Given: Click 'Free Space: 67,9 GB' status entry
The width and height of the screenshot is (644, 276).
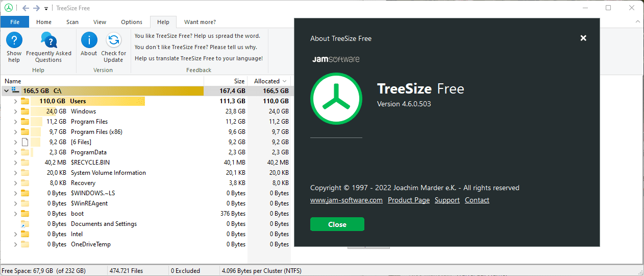Looking at the screenshot, I should tap(44, 271).
